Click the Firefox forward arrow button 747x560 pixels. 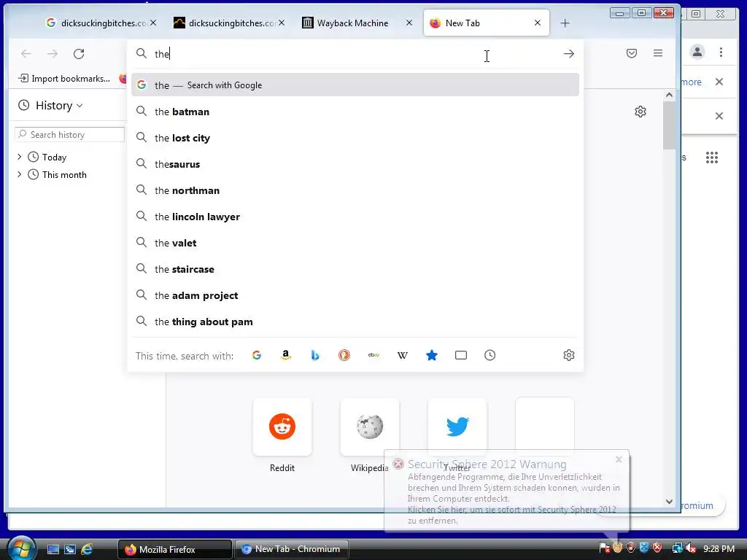click(53, 54)
